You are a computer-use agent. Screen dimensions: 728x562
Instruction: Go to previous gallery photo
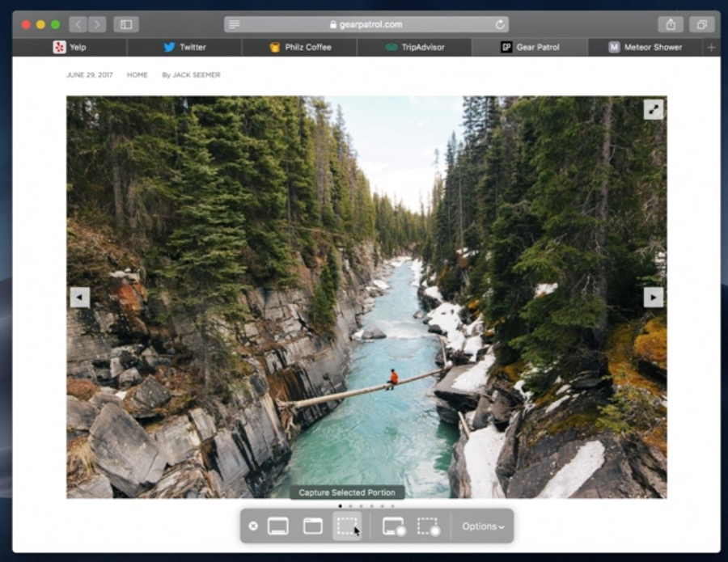(79, 298)
